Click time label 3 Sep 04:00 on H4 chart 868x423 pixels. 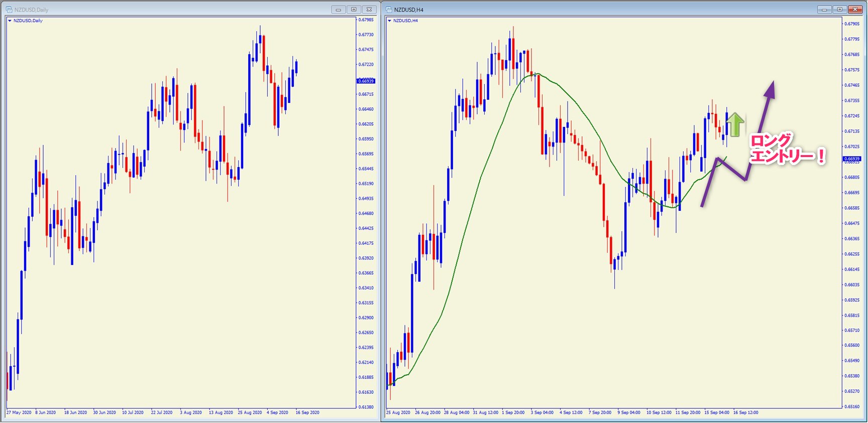pos(542,412)
